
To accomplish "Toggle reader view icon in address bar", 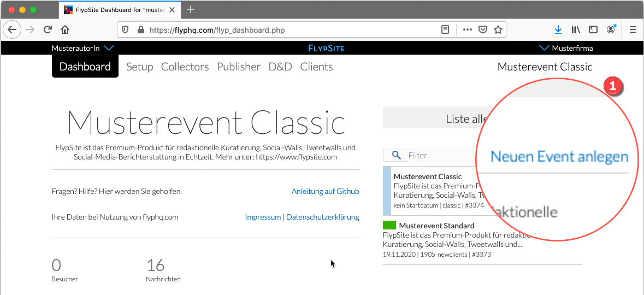I will (445, 29).
